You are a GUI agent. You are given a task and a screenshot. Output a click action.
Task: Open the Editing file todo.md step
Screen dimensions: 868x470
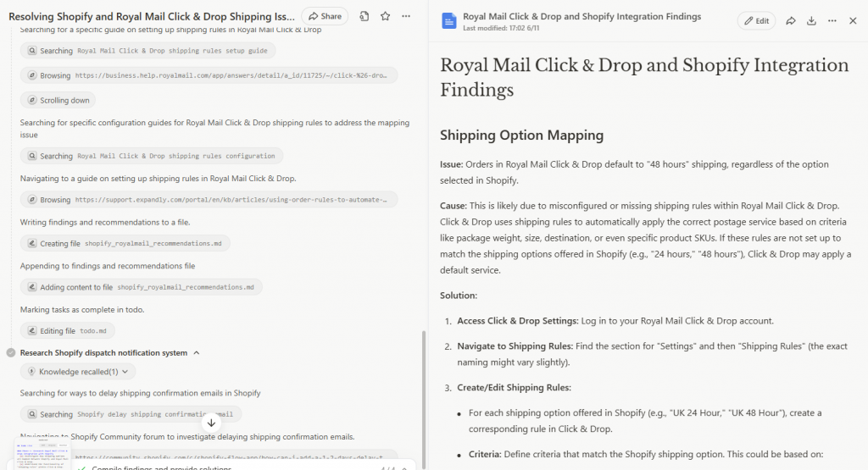tap(68, 331)
